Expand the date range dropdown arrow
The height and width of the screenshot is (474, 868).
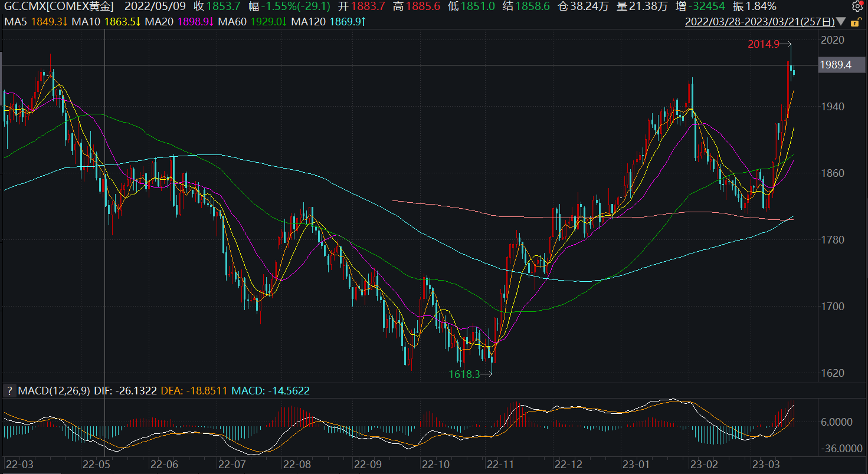coord(841,22)
